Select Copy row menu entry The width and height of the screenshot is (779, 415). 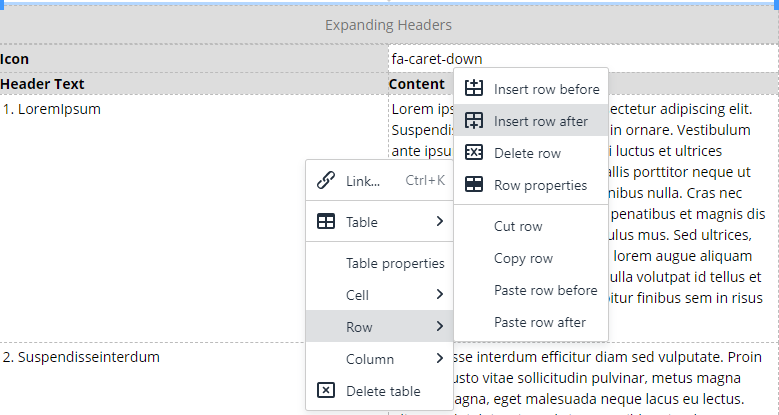(523, 259)
